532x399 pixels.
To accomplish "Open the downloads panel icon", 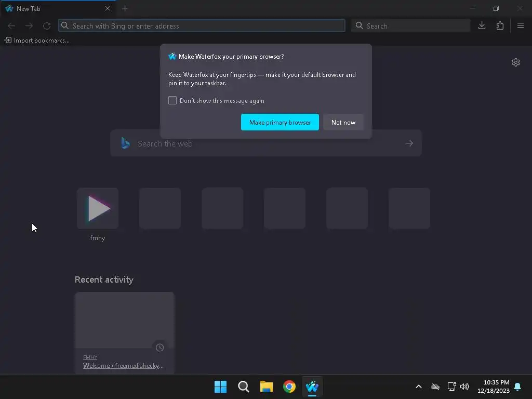I will 482,25.
